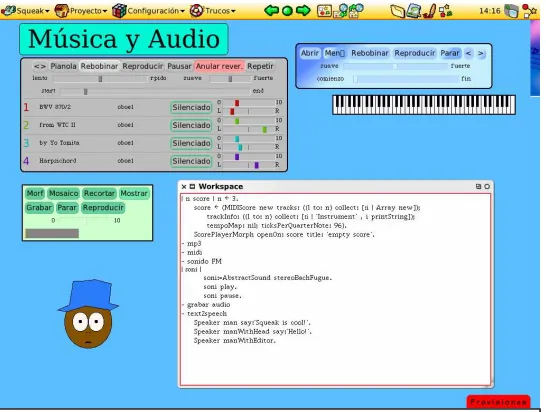Click the Proyecto treasure chest icon
The height and width of the screenshot is (412, 546).
click(62, 11)
